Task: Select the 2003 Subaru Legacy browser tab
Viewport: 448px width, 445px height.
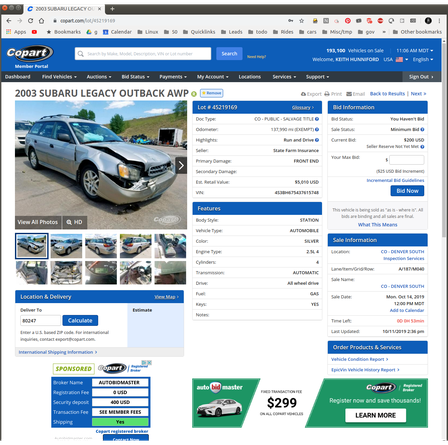Action: coord(63,9)
